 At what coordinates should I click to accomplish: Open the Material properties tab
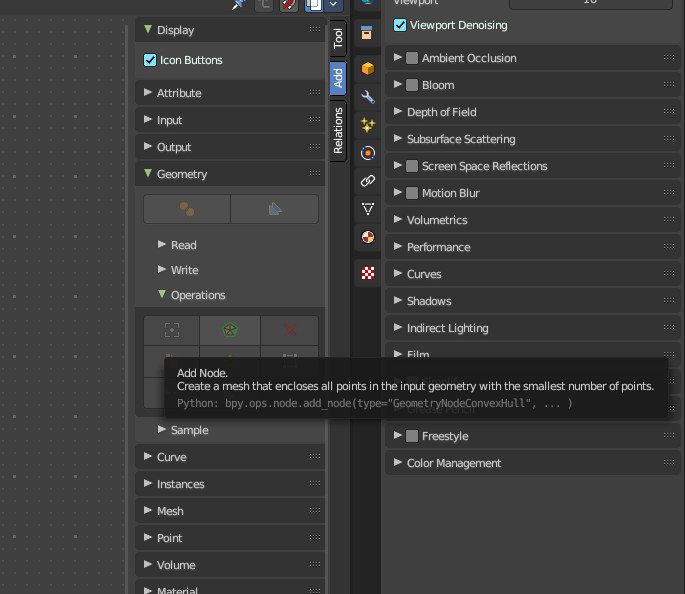(x=368, y=237)
